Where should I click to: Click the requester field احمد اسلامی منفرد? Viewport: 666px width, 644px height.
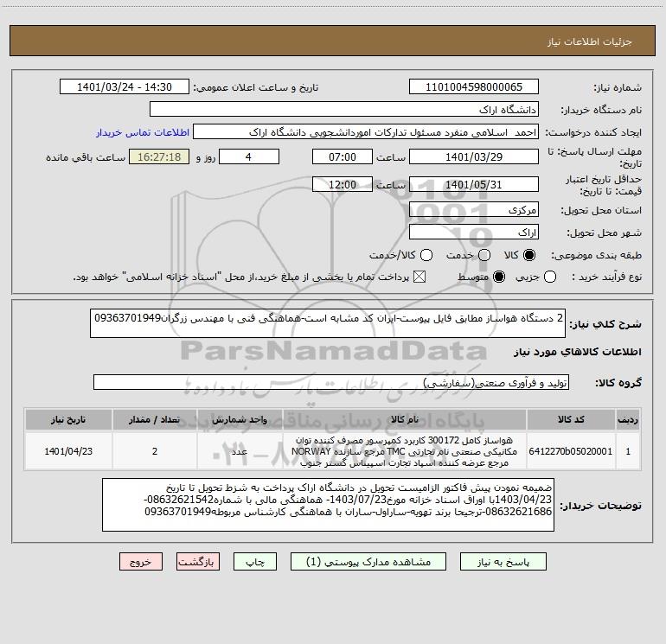click(366, 132)
